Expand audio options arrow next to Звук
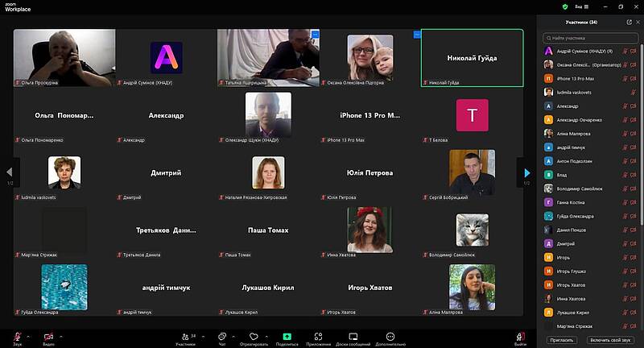The image size is (644, 348). 28,335
